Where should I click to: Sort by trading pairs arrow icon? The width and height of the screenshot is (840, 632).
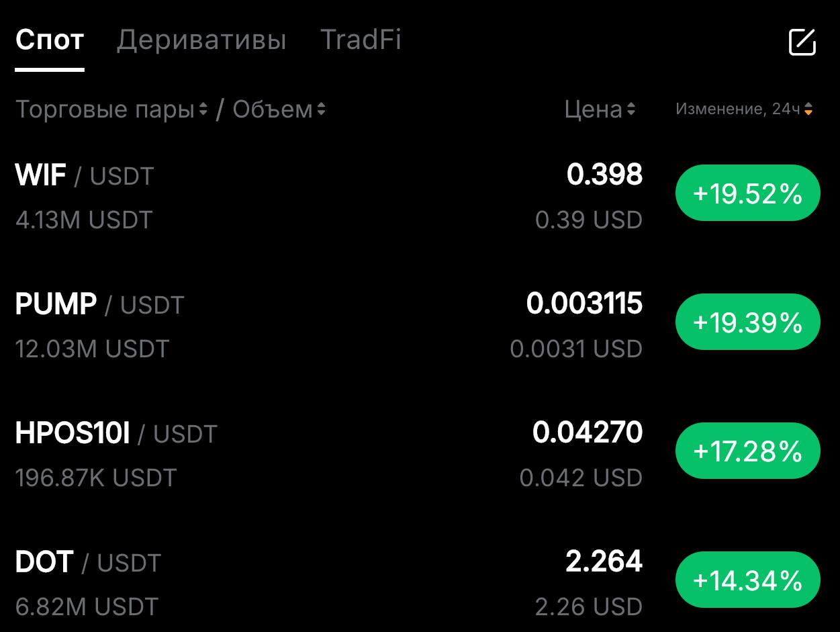click(203, 109)
